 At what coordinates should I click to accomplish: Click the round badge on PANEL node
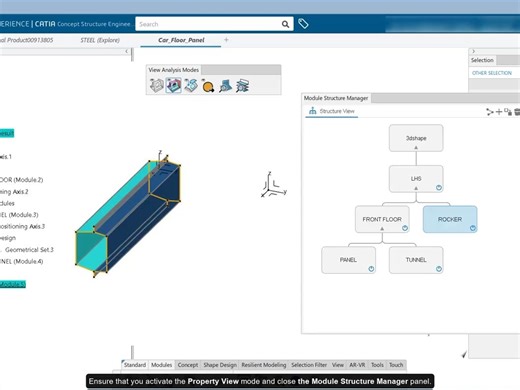[x=371, y=269]
